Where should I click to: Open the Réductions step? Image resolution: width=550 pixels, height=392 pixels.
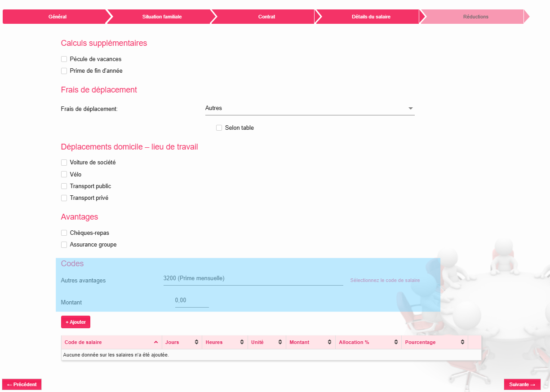(475, 17)
